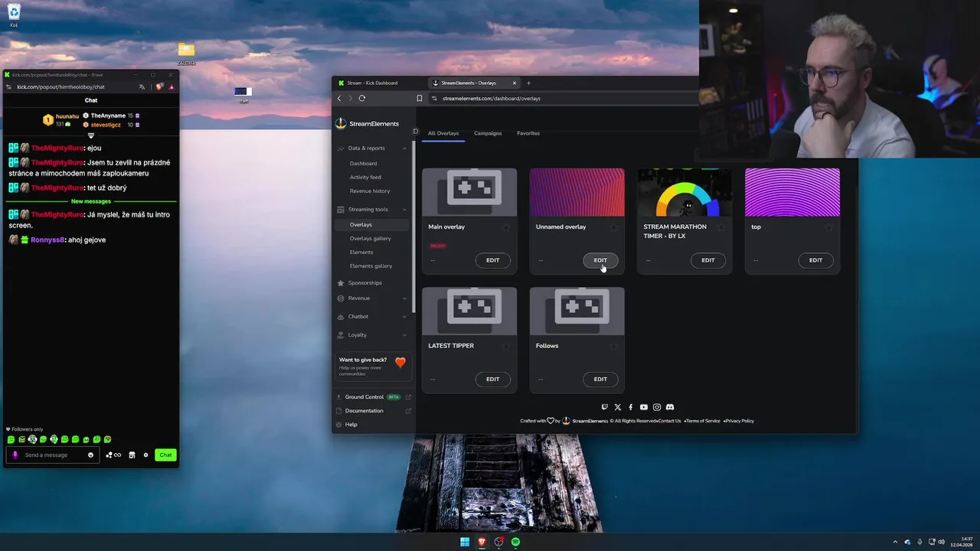Edit the top overlay
Screen dimensions: 980x551
pos(815,260)
